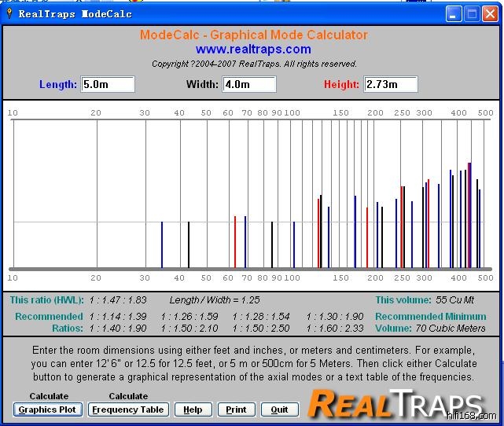This screenshot has height=426, width=504.
Task: Maximize the ModeCalc window
Action: [x=472, y=13]
